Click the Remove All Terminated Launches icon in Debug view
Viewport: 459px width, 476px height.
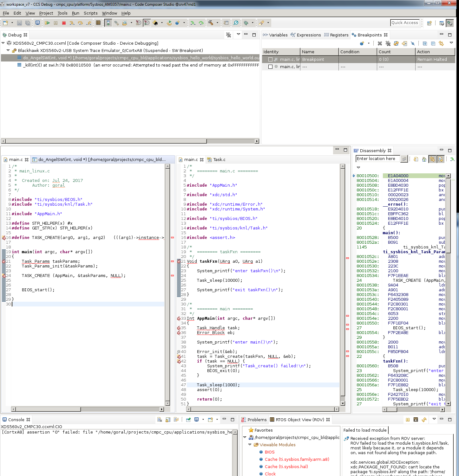(x=228, y=35)
